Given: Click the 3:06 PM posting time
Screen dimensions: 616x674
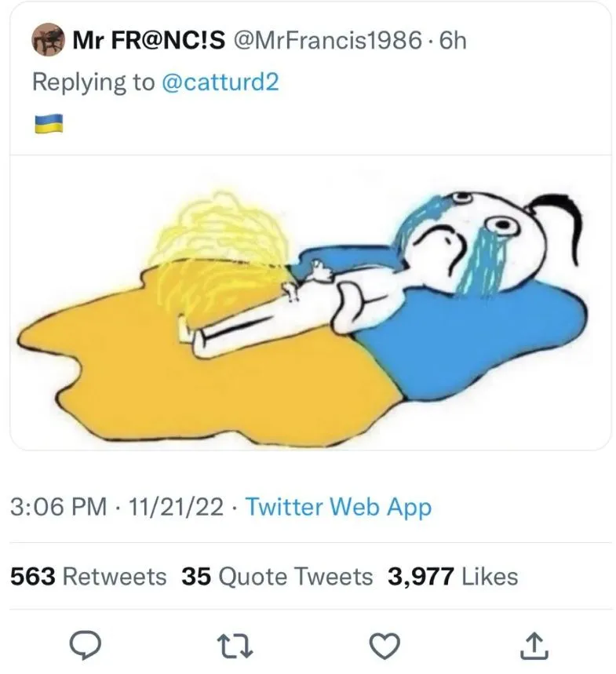Looking at the screenshot, I should pos(60,508).
